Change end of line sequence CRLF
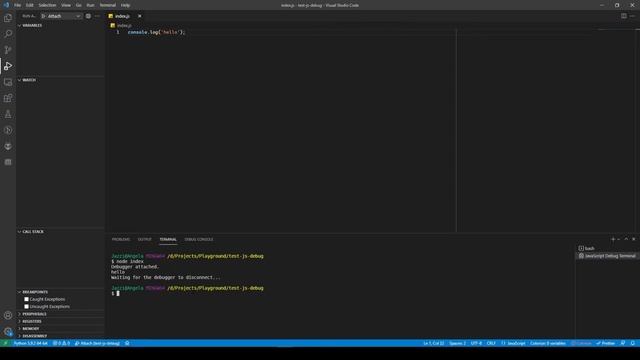Image resolution: width=640 pixels, height=360 pixels. tap(491, 343)
